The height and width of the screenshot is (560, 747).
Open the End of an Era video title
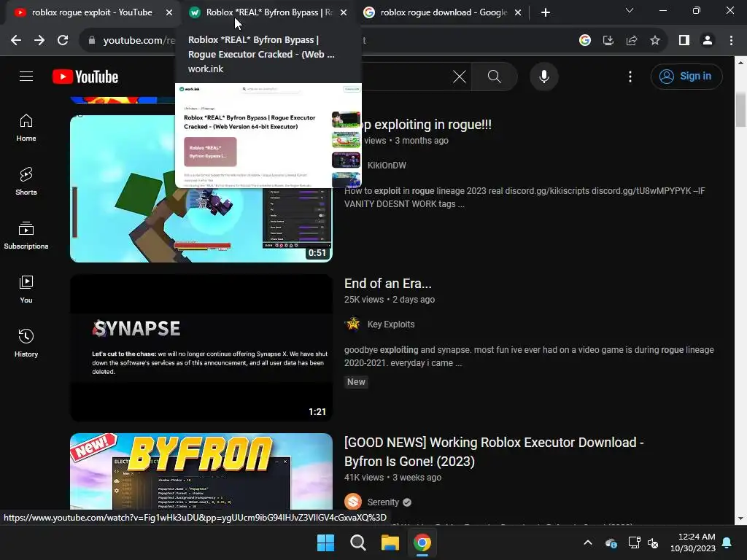(388, 284)
